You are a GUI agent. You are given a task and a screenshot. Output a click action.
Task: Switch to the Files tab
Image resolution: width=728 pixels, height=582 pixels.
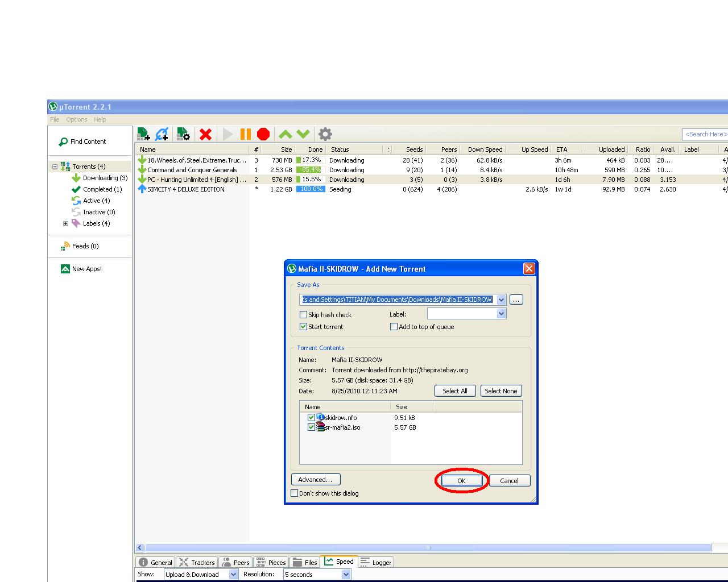[305, 562]
